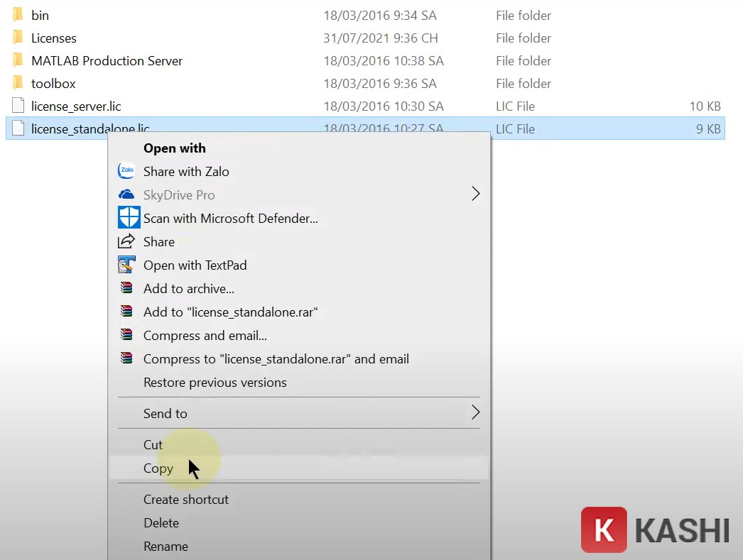Click the Microsoft Defender shield icon

129,217
